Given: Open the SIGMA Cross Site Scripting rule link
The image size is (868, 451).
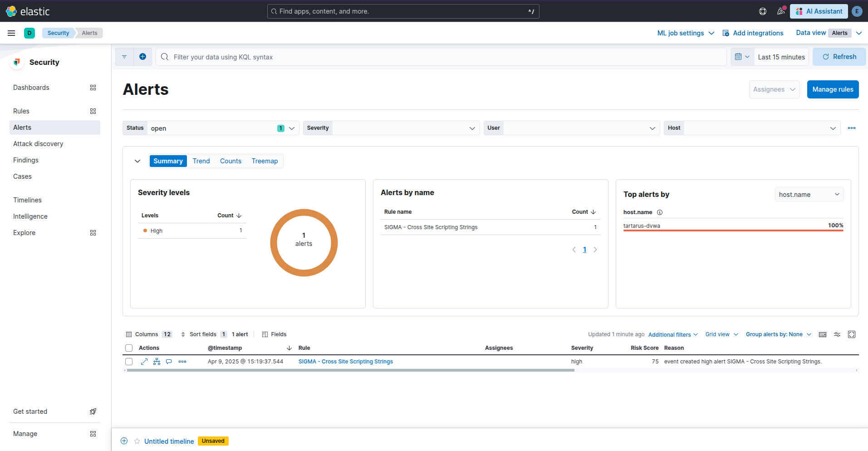Looking at the screenshot, I should point(345,362).
